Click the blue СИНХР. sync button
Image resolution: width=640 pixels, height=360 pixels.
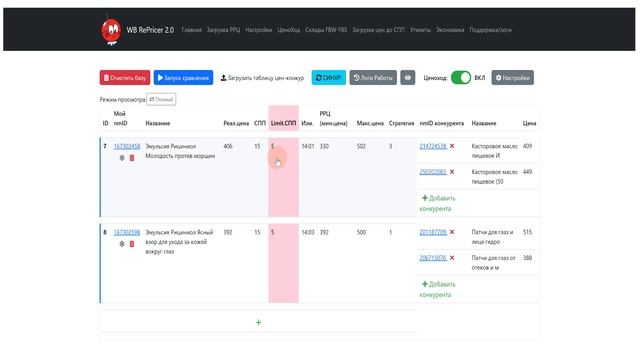click(329, 78)
